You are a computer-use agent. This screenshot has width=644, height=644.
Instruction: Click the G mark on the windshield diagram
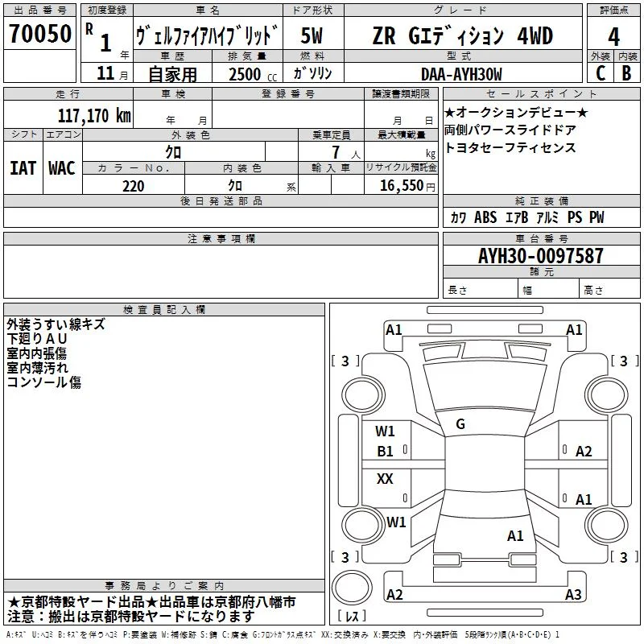(460, 424)
